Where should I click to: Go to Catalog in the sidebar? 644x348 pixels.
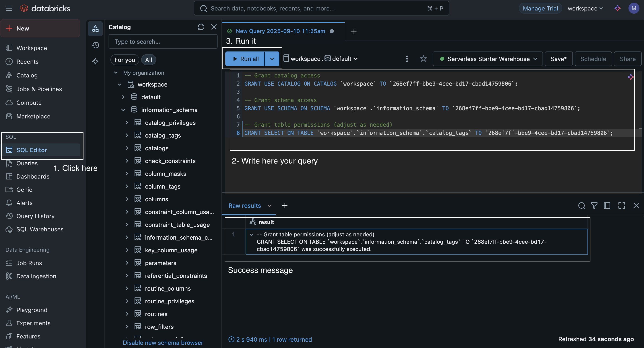coord(27,75)
